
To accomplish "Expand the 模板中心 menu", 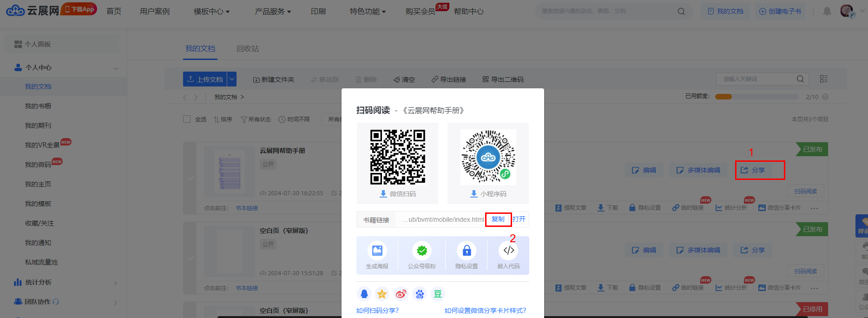I will 211,11.
